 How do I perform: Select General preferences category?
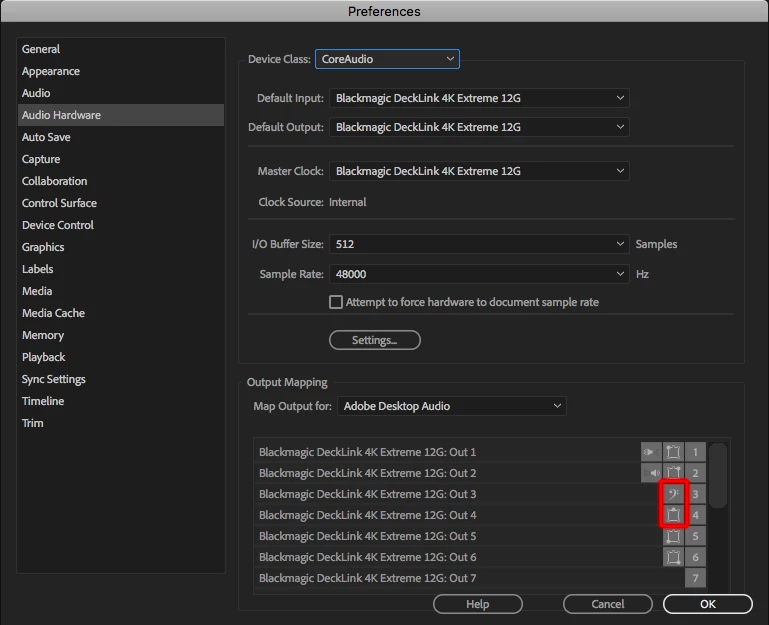pos(121,49)
